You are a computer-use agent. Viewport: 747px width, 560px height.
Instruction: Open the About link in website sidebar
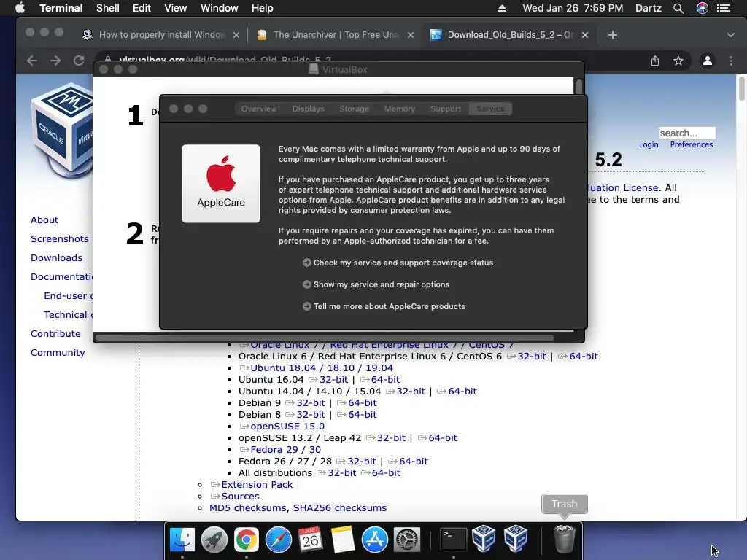(x=44, y=219)
